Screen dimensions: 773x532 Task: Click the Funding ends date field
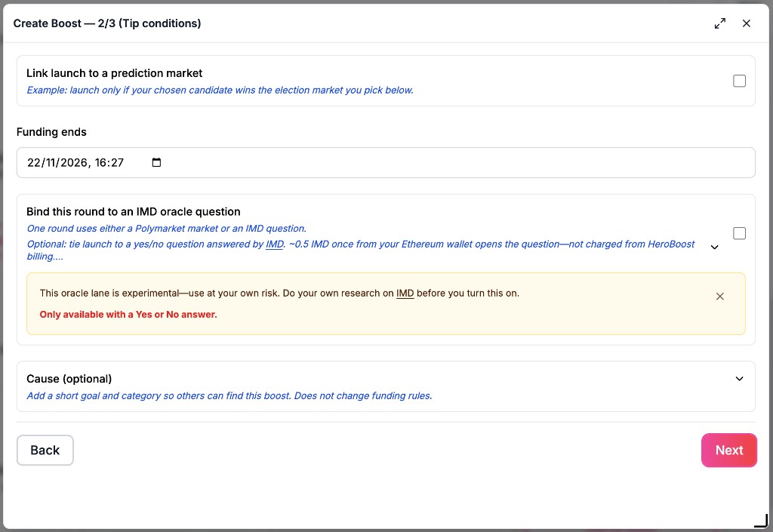coord(386,162)
